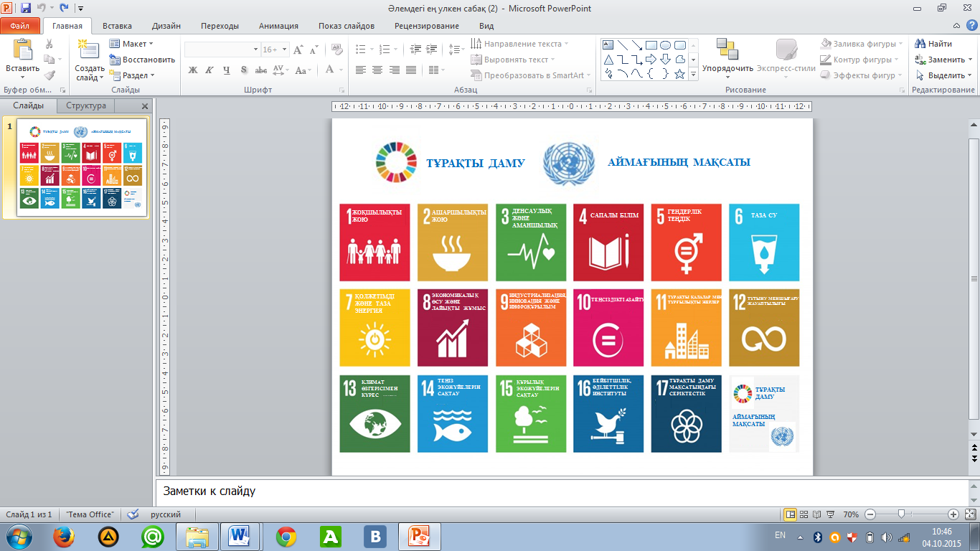Click the Arrange (Упорядочить) button
980x551 pixels.
(727, 59)
